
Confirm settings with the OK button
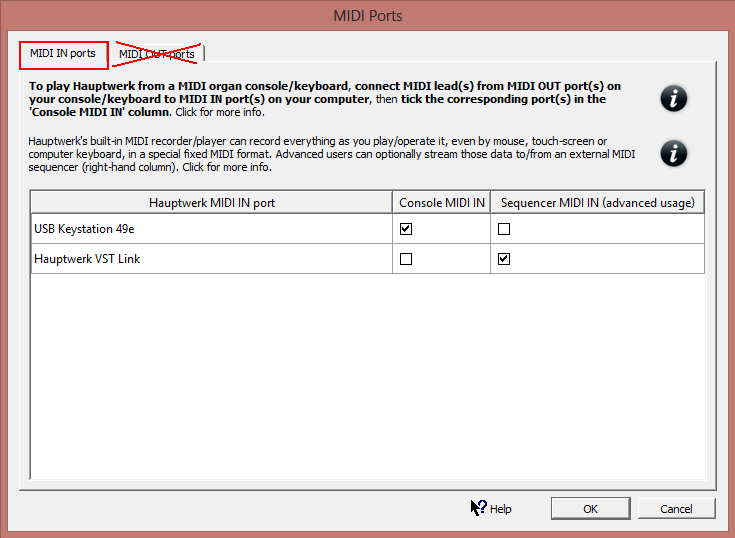coord(590,509)
